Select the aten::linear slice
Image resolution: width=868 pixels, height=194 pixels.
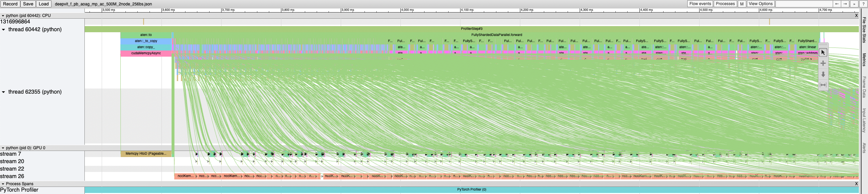807,47
